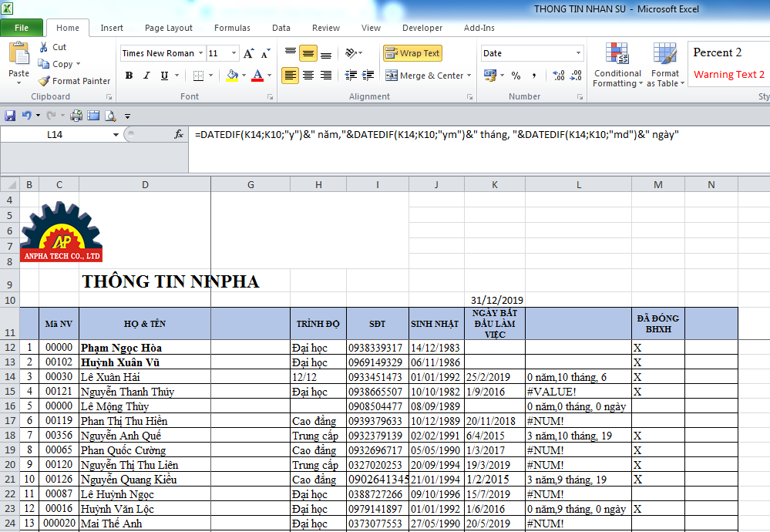
Task: Customize Quick Access Toolbar dropdown
Action: 128,116
